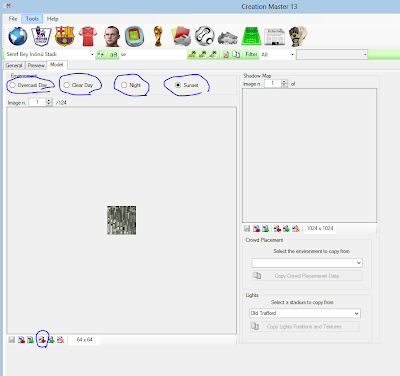
Task: Open the Team editor Barcelona crest icon
Action: click(x=65, y=36)
